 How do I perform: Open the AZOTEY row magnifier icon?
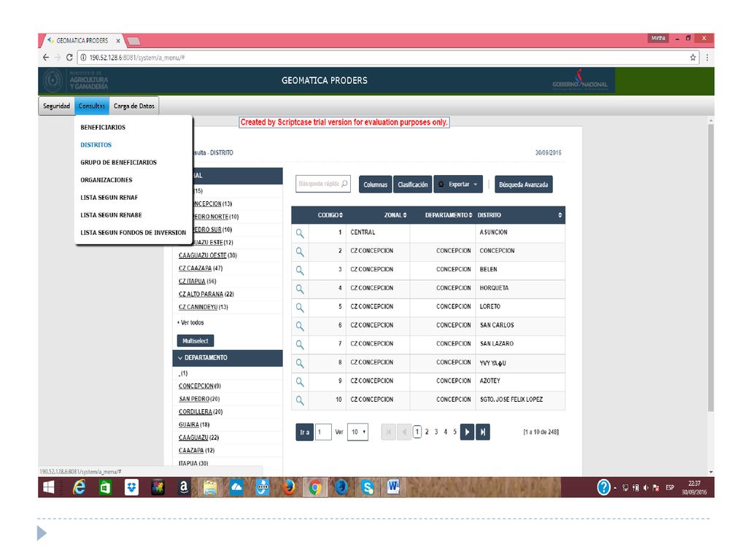[x=300, y=381]
